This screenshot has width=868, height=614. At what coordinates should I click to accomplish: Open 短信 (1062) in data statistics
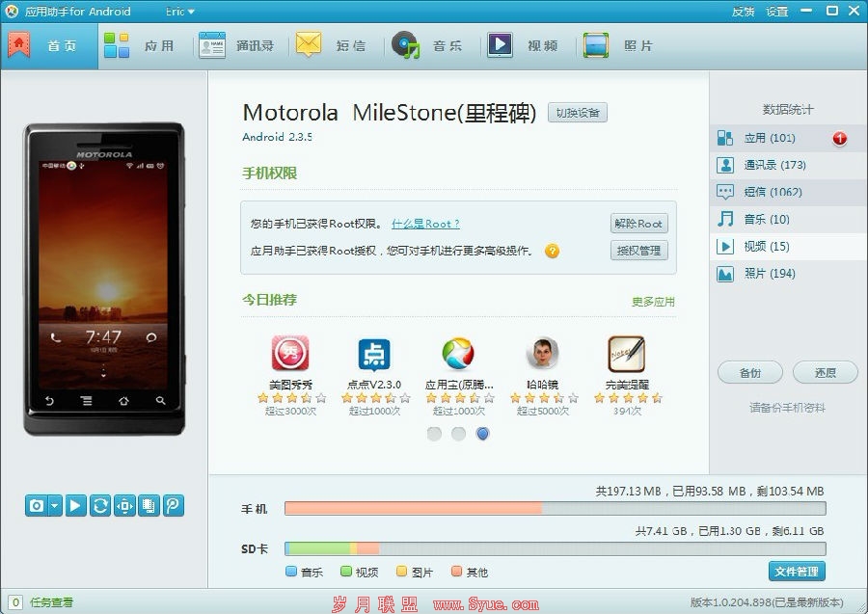(788, 192)
